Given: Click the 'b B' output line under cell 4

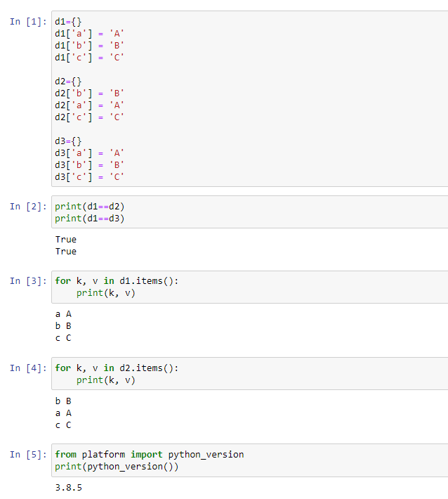Looking at the screenshot, I should pos(63,401).
